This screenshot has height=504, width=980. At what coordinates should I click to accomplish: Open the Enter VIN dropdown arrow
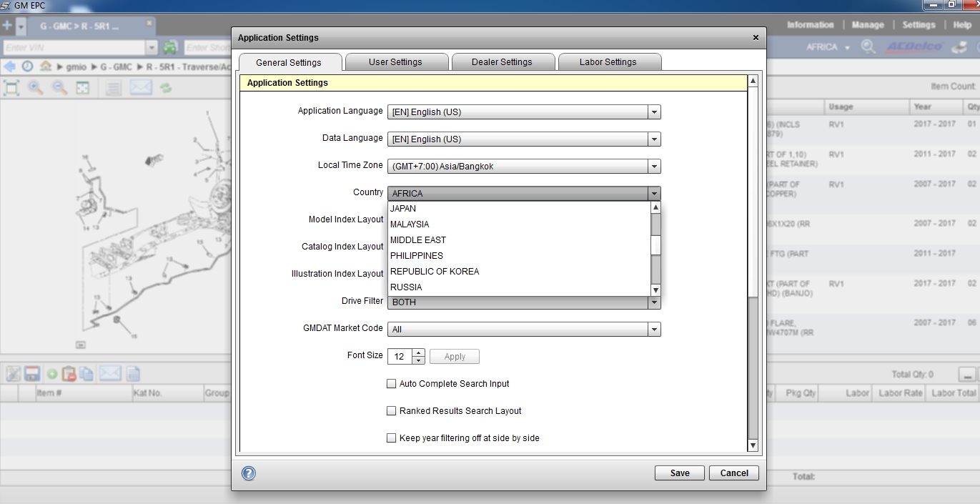click(152, 48)
